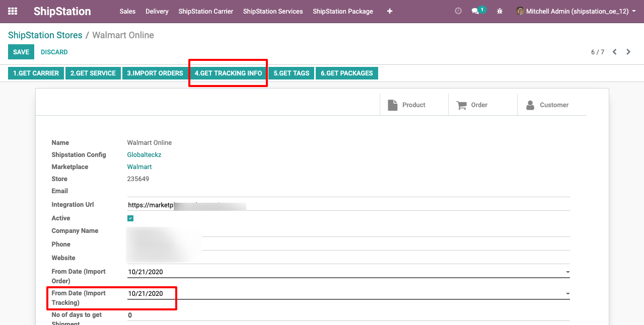Viewport: 644px width, 325px height.
Task: Click Mitchell Admin's avatar picture
Action: (x=520, y=11)
